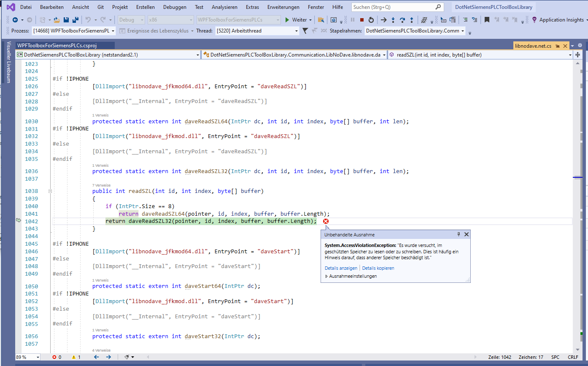
Task: Select the Step Into debugger icon
Action: (393, 19)
